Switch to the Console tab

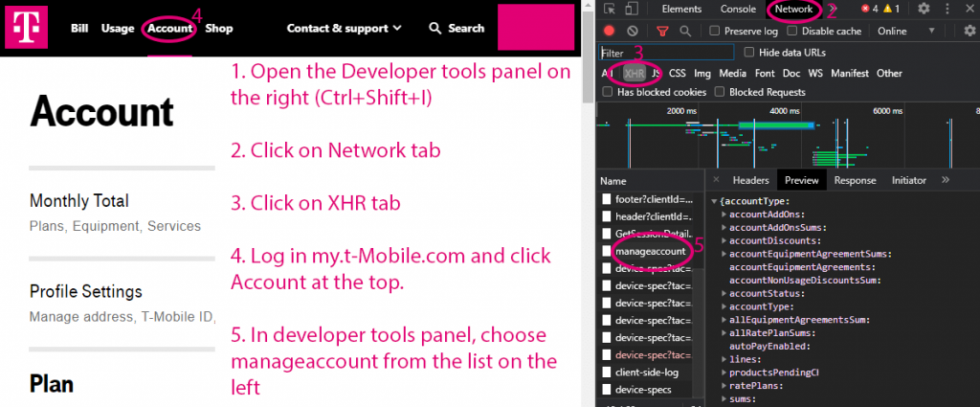point(738,9)
